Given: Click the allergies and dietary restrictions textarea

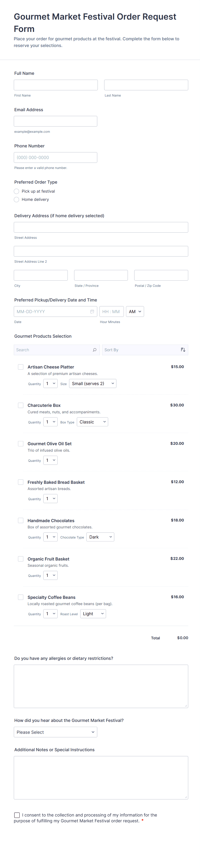Looking at the screenshot, I should coord(101,686).
